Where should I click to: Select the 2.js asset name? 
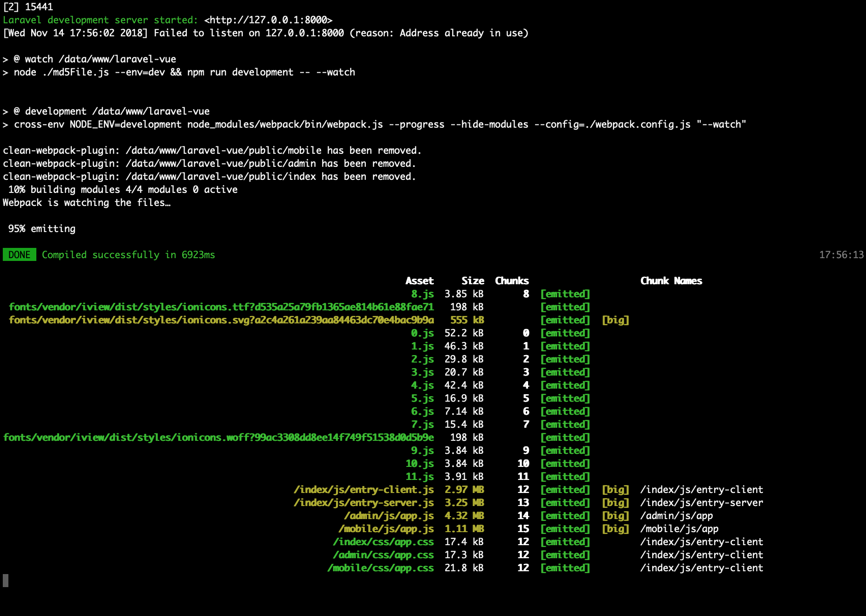[x=422, y=359]
